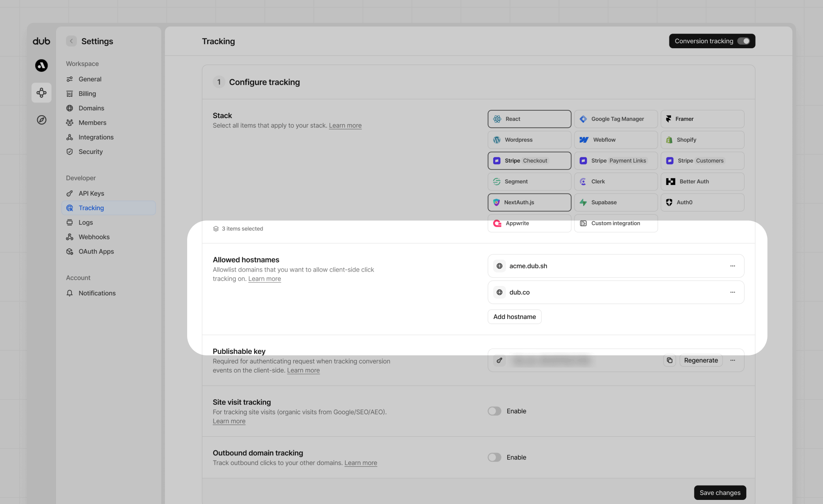The height and width of the screenshot is (504, 823).
Task: Click the globe icon beside dub.co
Action: (x=499, y=292)
